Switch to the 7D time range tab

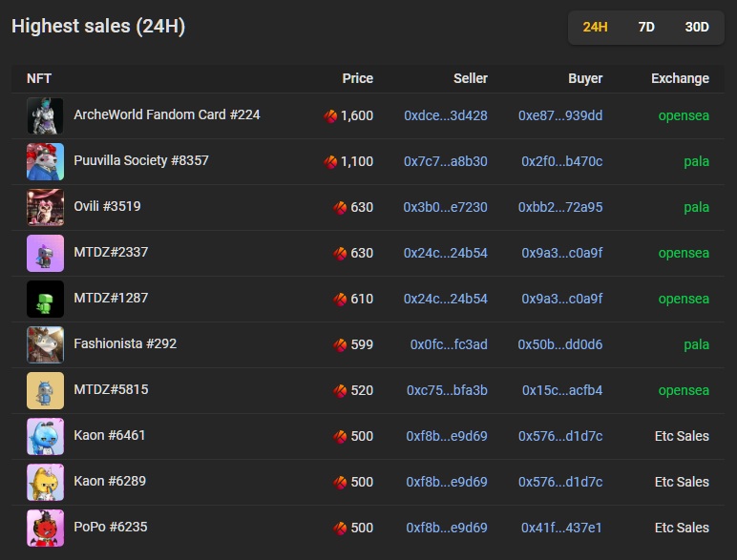[646, 28]
